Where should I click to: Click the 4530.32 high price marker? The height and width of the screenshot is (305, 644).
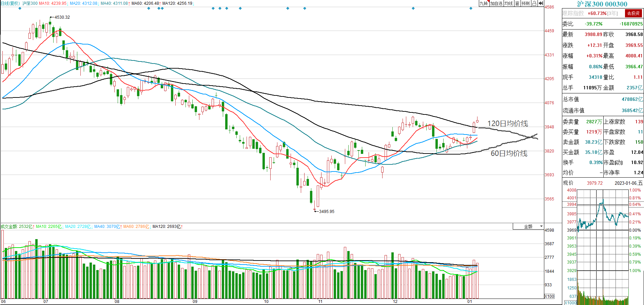(62, 17)
